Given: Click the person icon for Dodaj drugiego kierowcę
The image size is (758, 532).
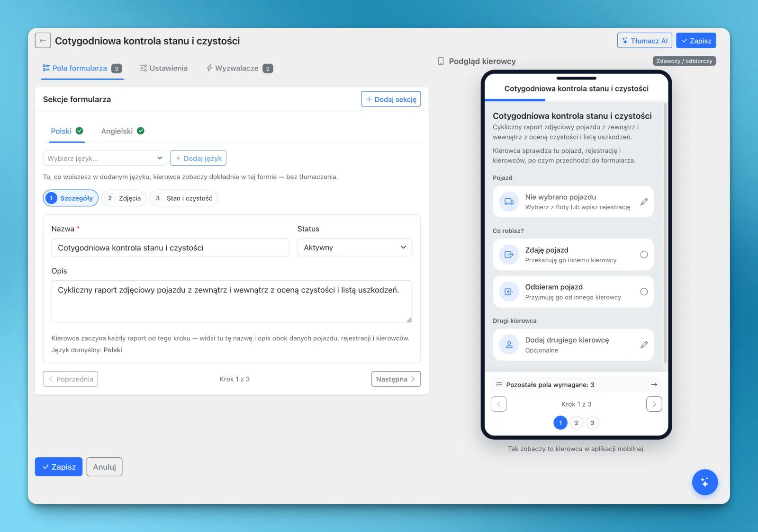Looking at the screenshot, I should pyautogui.click(x=509, y=345).
